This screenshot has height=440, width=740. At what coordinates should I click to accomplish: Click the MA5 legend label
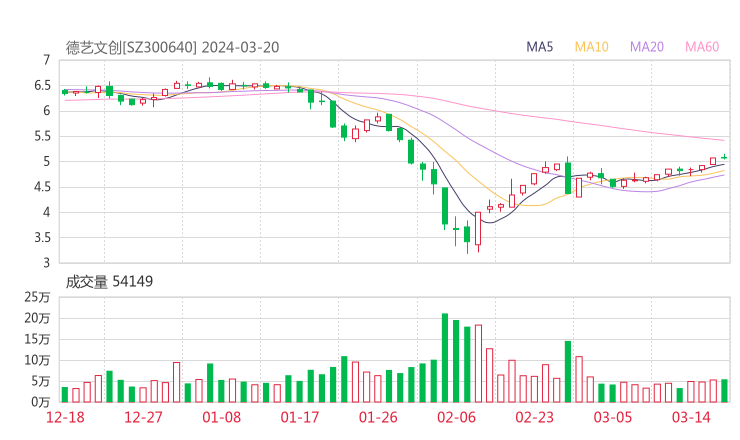(x=539, y=47)
